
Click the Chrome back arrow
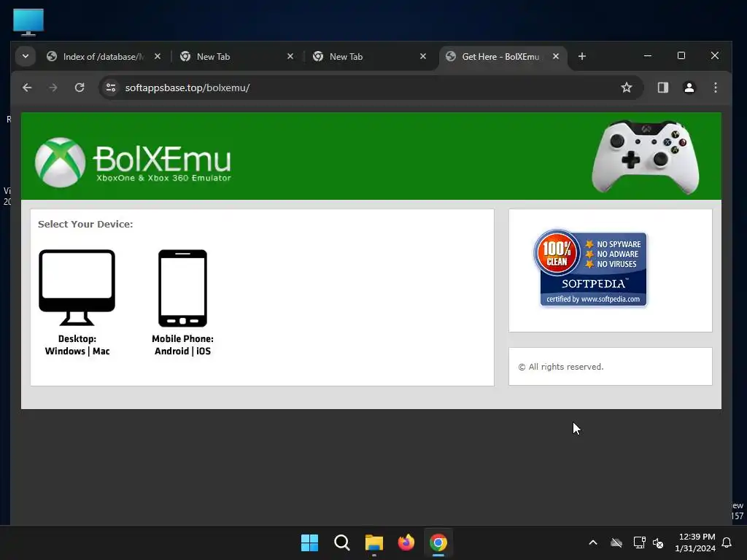(x=27, y=87)
